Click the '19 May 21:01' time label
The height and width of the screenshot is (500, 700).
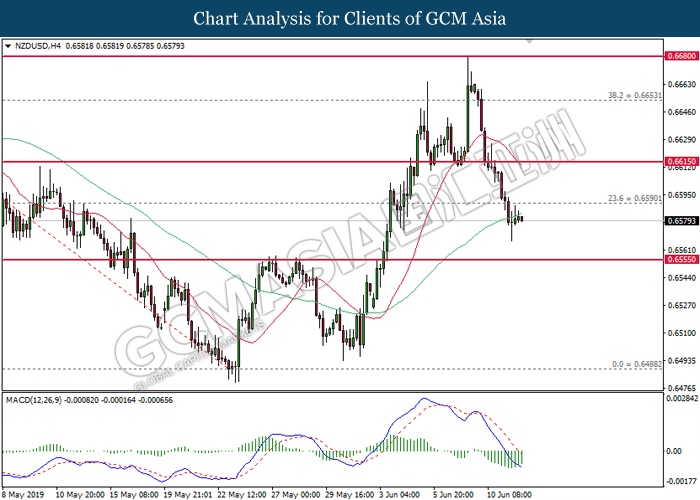(x=188, y=495)
